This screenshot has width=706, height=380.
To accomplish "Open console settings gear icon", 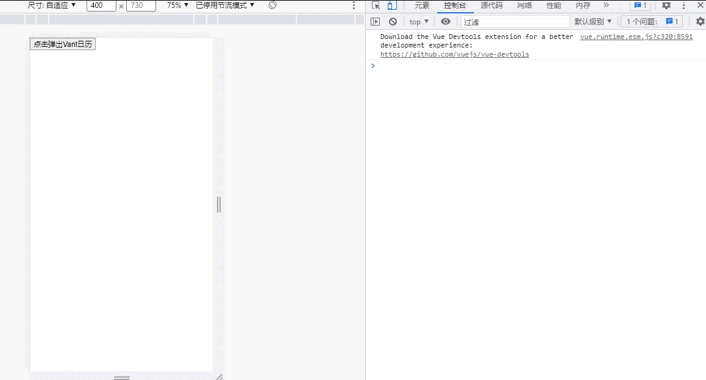I will pyautogui.click(x=700, y=22).
